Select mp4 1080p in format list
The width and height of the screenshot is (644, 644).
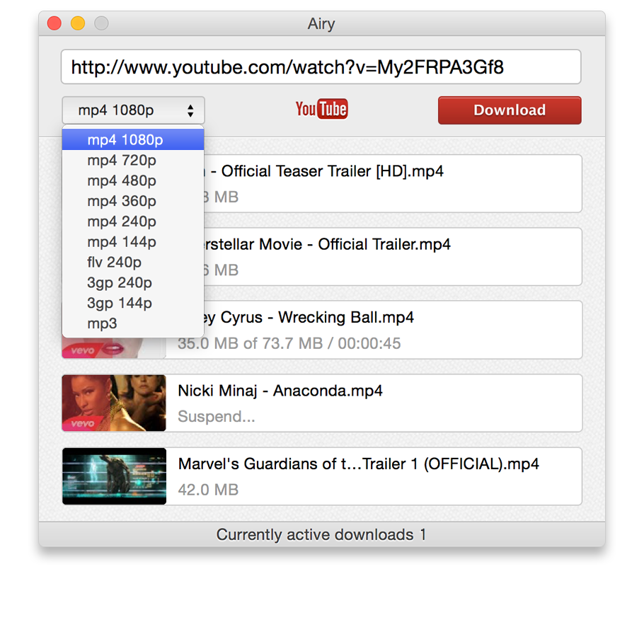pyautogui.click(x=133, y=139)
